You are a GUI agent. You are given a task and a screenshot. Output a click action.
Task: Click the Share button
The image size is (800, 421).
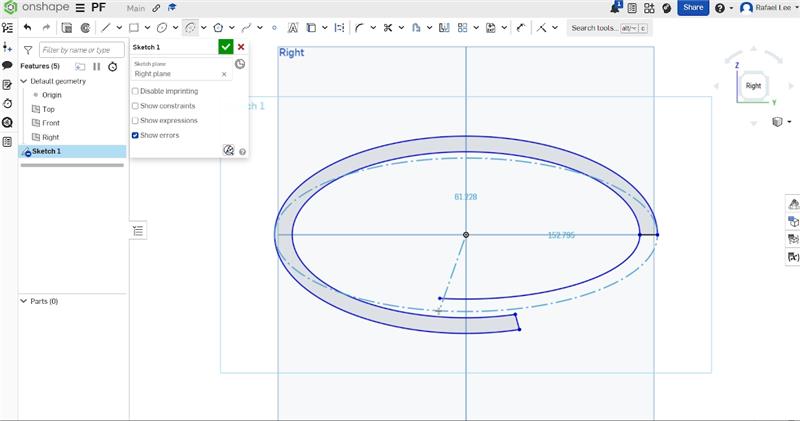click(693, 8)
